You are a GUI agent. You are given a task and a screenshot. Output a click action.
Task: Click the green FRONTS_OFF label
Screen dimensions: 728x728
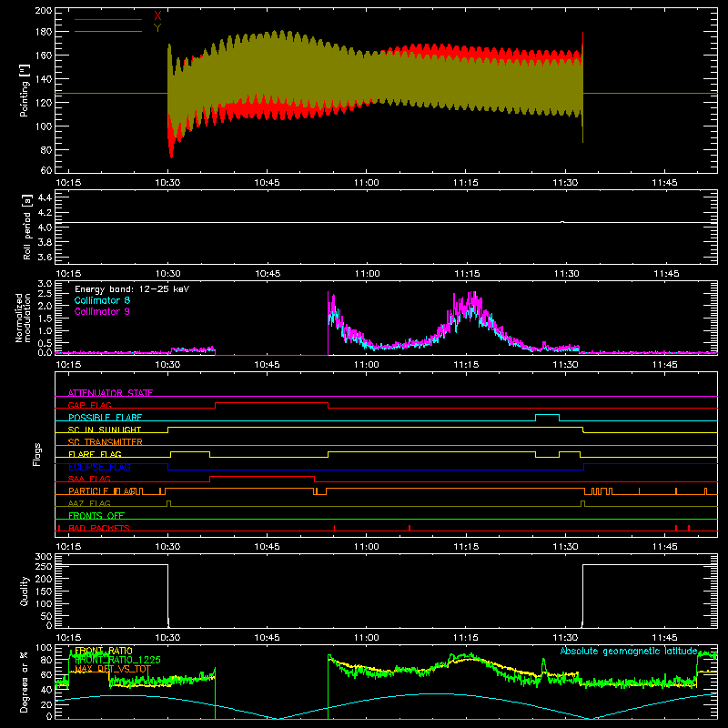96,515
